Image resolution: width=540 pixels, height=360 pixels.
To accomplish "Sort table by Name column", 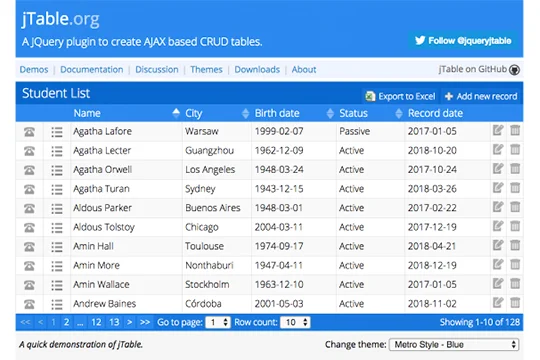I will tap(127, 113).
